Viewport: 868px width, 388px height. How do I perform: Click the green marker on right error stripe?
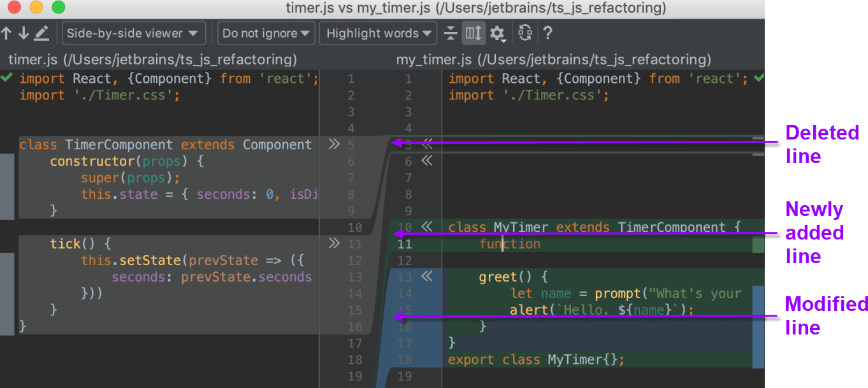click(x=758, y=245)
